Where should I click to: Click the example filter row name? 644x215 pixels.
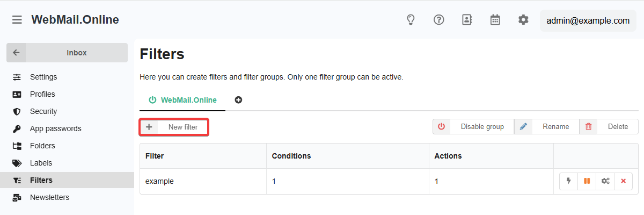click(159, 181)
